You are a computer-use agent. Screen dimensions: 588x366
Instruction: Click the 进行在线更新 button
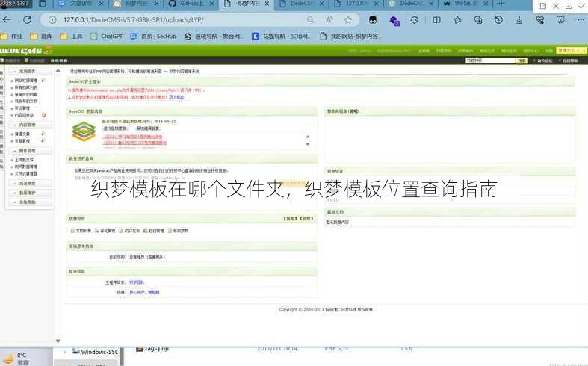point(115,128)
